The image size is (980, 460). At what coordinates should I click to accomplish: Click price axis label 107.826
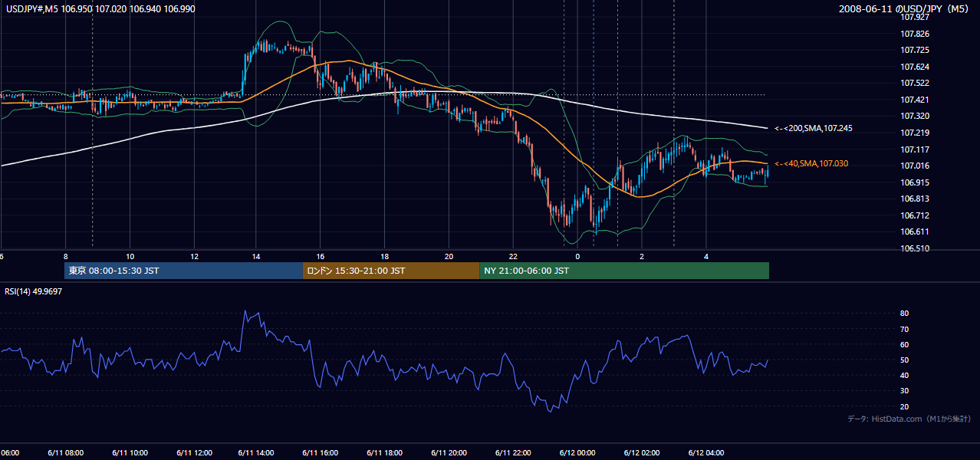coord(916,34)
